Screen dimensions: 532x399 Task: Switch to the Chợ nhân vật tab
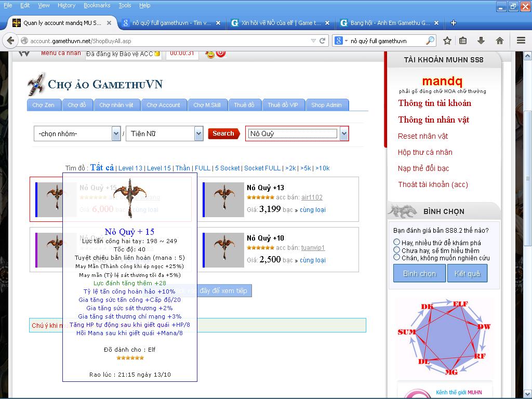tap(116, 105)
